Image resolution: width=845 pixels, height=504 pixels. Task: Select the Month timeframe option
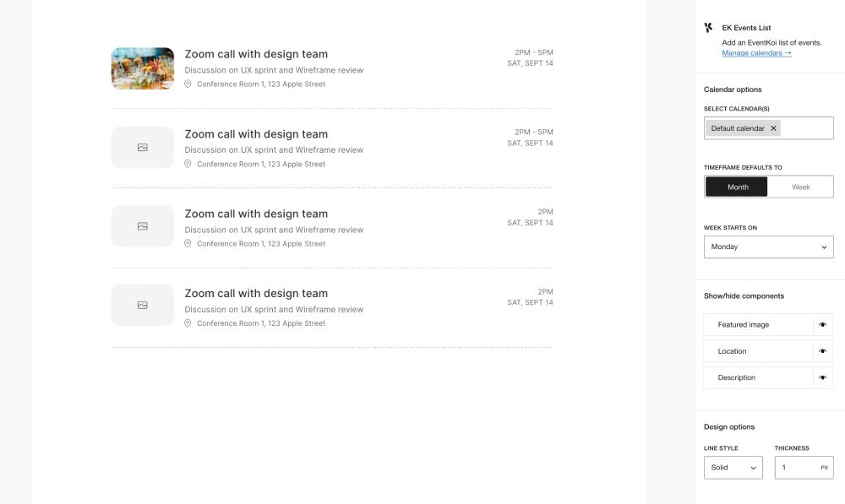tap(736, 187)
